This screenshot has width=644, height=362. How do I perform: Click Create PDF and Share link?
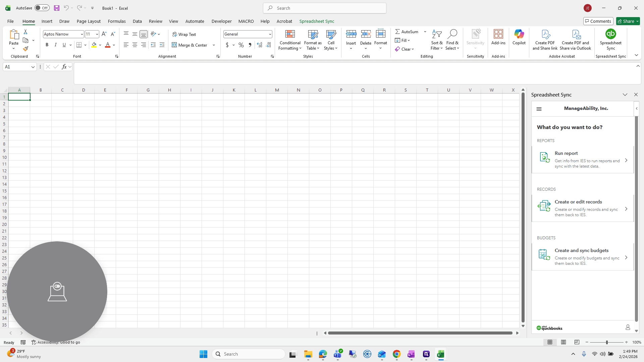[x=545, y=40]
